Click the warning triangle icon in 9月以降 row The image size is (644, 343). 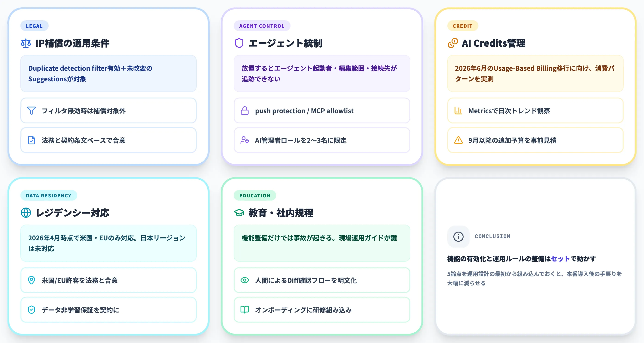[x=458, y=140]
